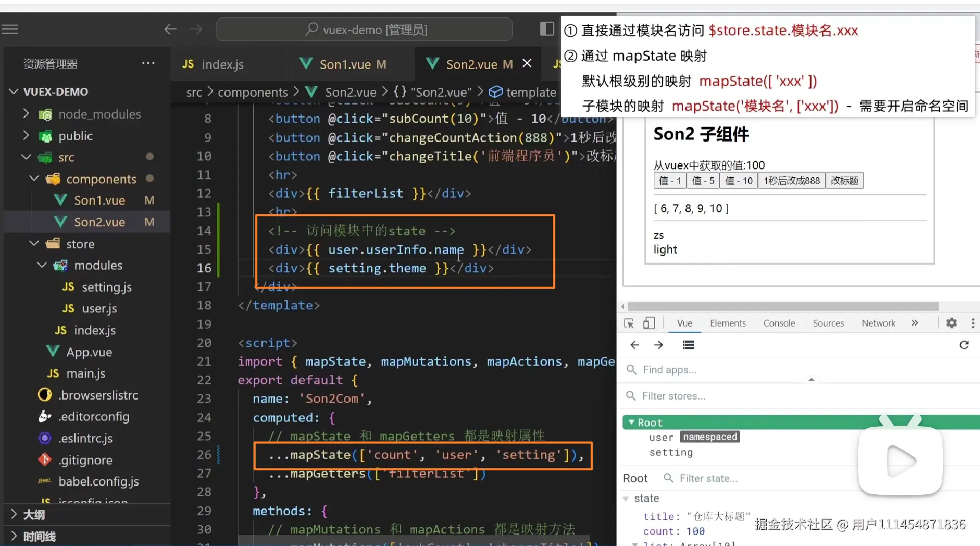Collapse the state section triangle
Image resolution: width=980 pixels, height=546 pixels.
tap(626, 498)
